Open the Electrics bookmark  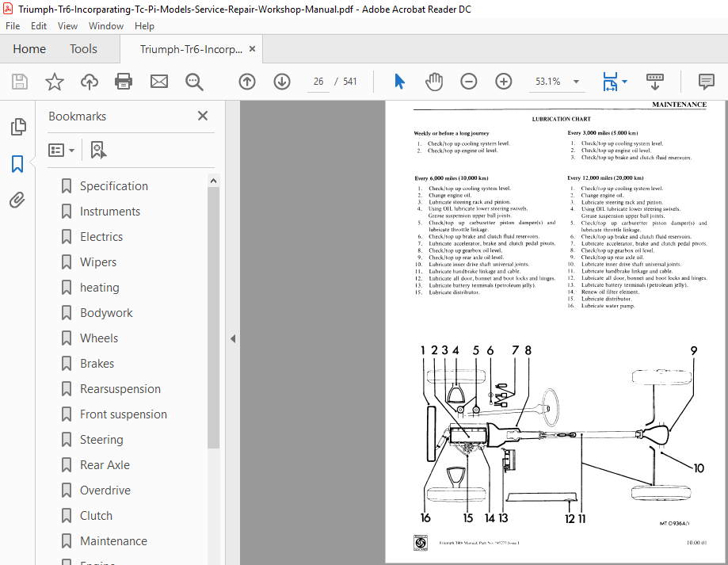click(101, 237)
